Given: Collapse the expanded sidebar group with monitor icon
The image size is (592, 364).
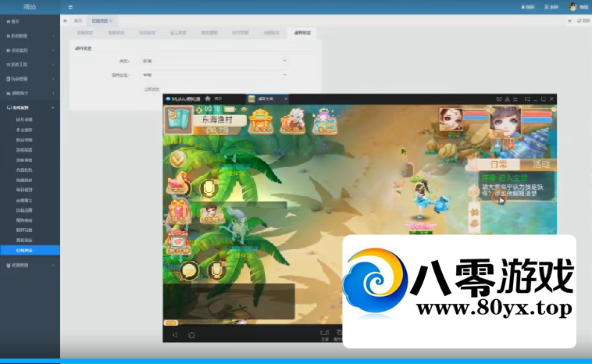Looking at the screenshot, I should [x=30, y=108].
